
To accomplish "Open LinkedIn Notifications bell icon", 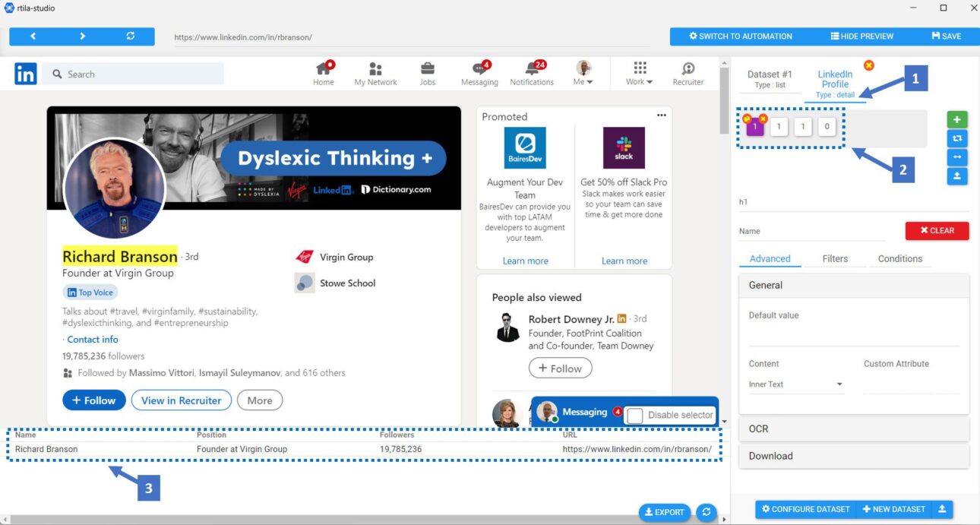I will coord(532,70).
